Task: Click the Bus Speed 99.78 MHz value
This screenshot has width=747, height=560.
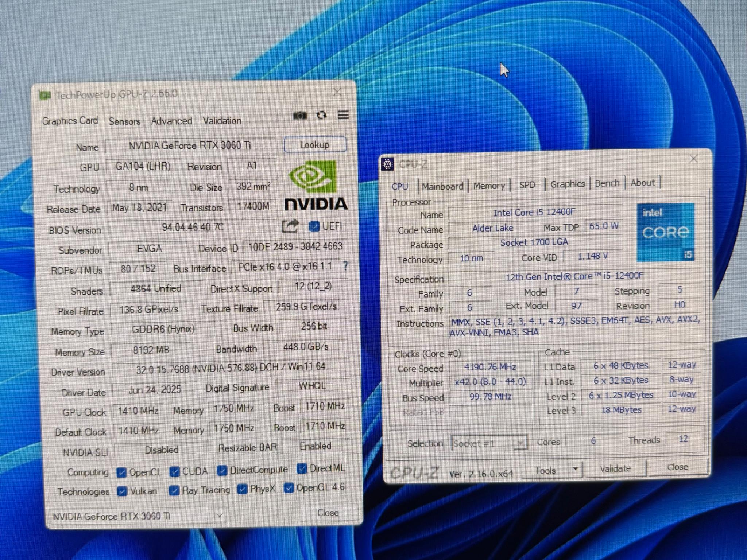Action: (490, 396)
